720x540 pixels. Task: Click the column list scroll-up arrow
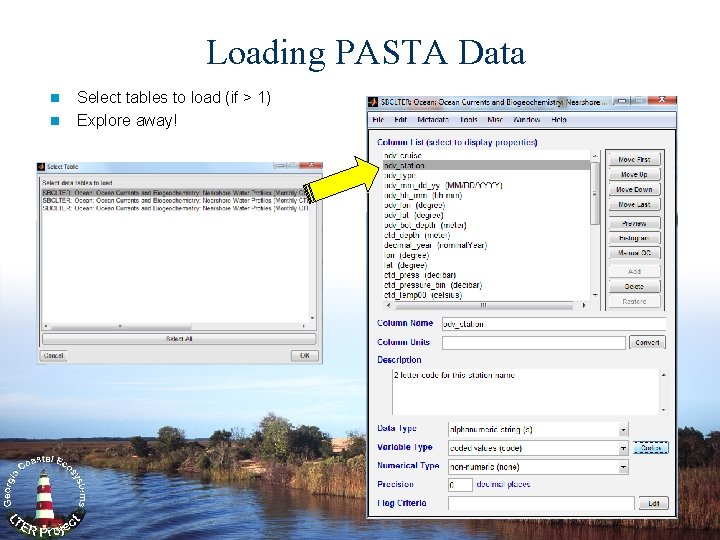595,156
